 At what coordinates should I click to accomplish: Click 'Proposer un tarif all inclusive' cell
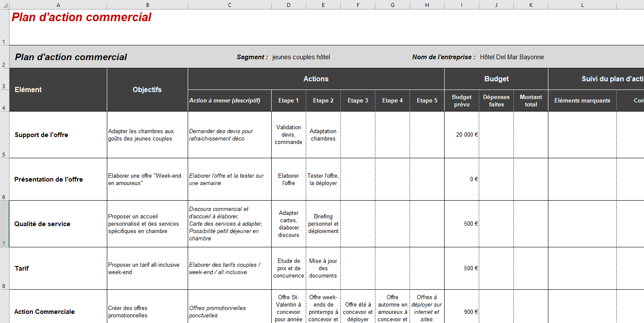[x=147, y=268]
